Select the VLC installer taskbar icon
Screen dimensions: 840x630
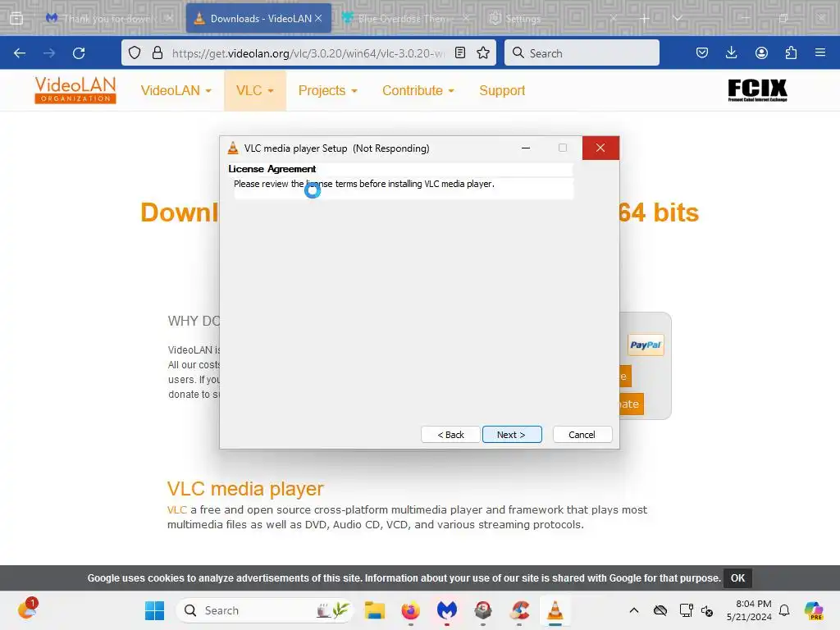[555, 610]
